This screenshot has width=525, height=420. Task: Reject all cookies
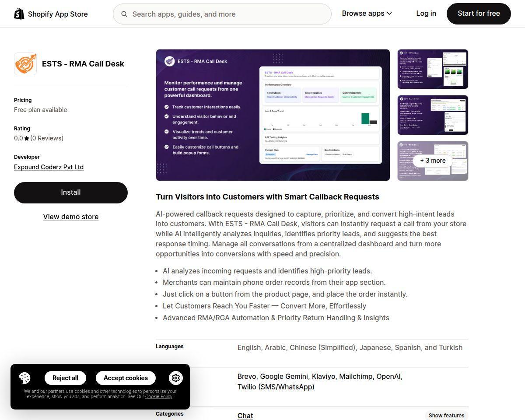pyautogui.click(x=65, y=378)
